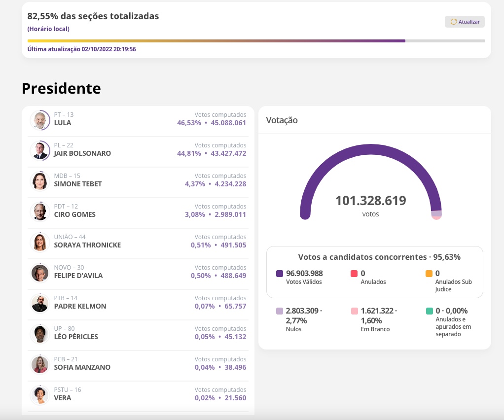Click the 101.328.619 votes gauge chart
Screen dimensions: 504x420
[x=370, y=192]
